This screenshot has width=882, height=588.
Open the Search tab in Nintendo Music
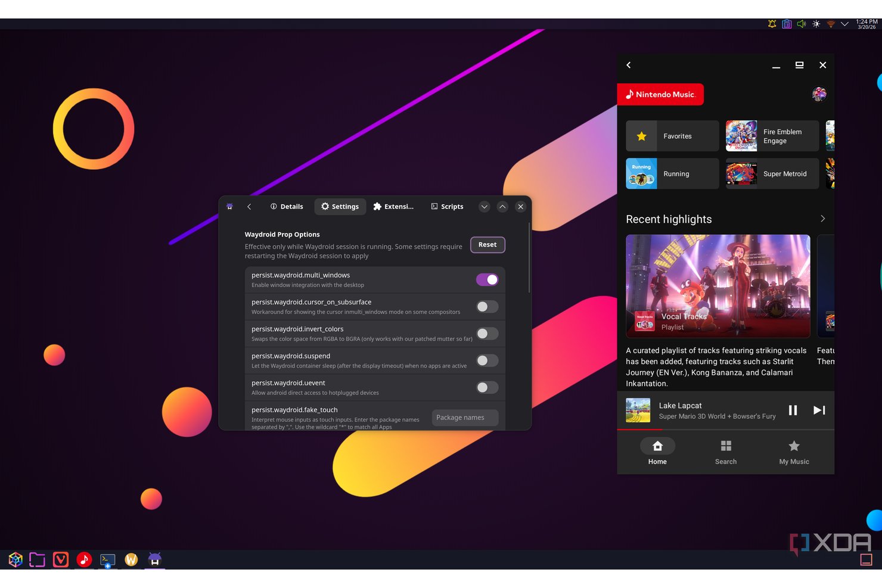coord(726,452)
